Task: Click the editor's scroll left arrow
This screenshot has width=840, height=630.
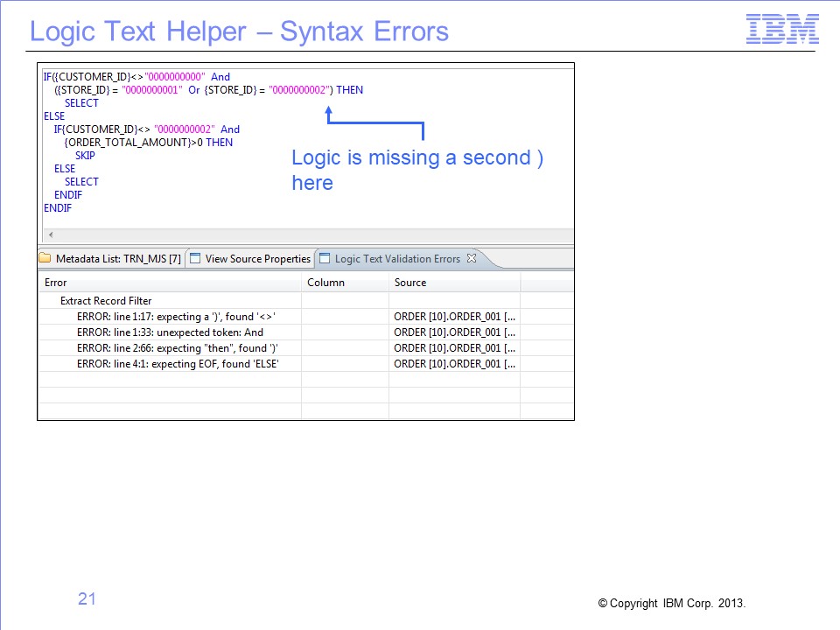Action: click(49, 235)
